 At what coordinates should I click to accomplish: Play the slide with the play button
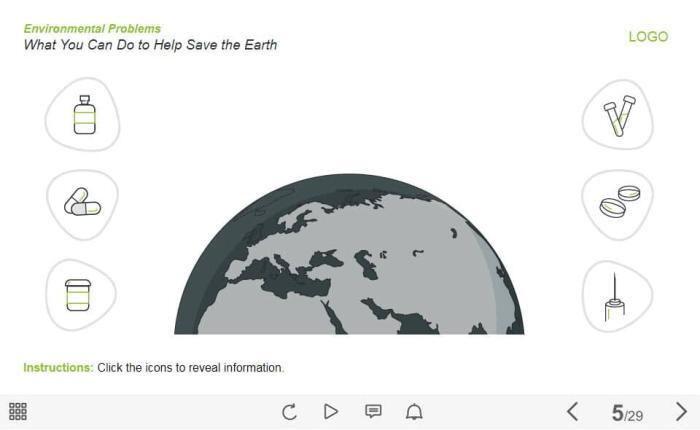point(331,412)
